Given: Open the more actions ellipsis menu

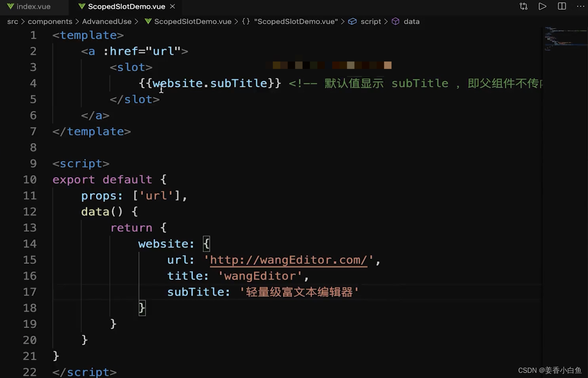Looking at the screenshot, I should click(x=581, y=6).
